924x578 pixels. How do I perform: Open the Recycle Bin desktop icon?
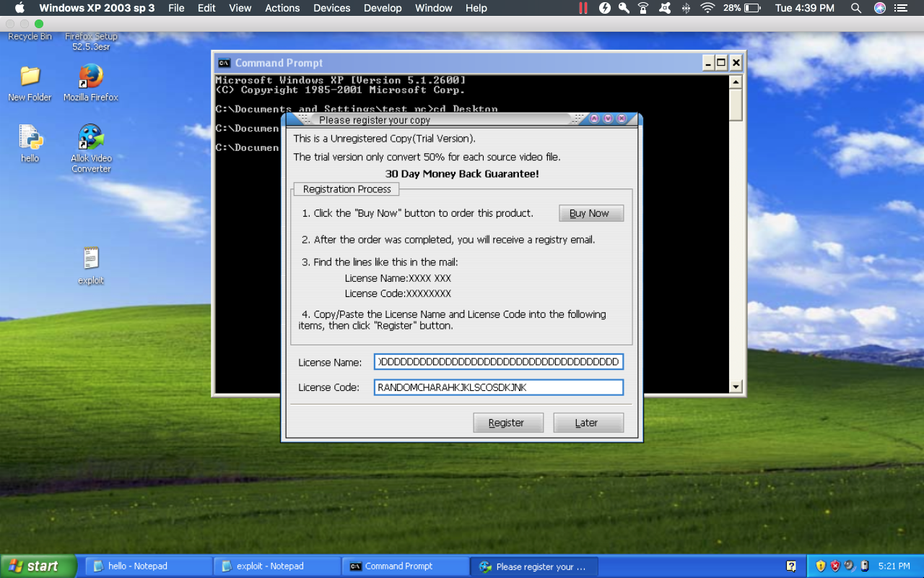pyautogui.click(x=30, y=36)
